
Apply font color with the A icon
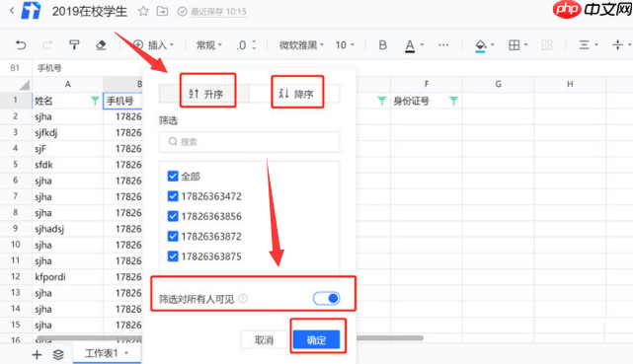click(410, 45)
